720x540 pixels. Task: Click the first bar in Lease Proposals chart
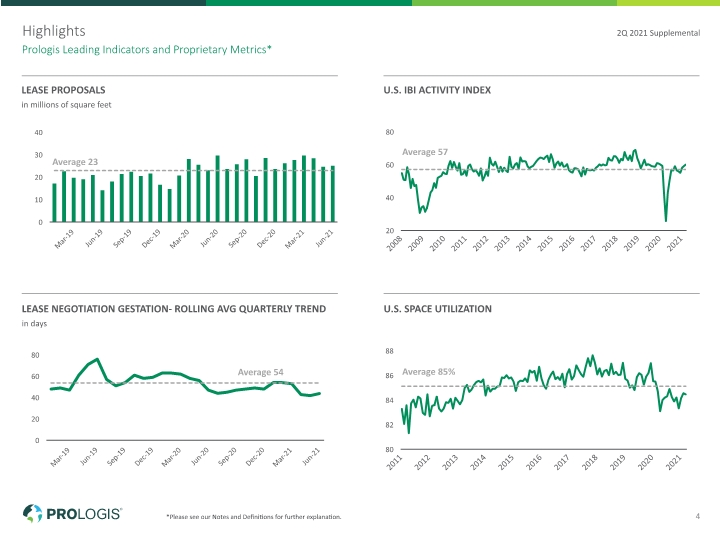[x=54, y=203]
